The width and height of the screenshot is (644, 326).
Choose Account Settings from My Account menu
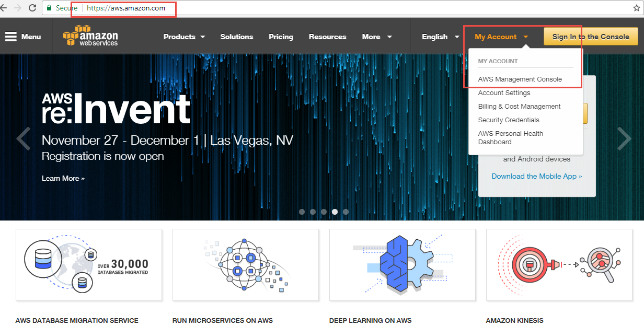click(504, 93)
